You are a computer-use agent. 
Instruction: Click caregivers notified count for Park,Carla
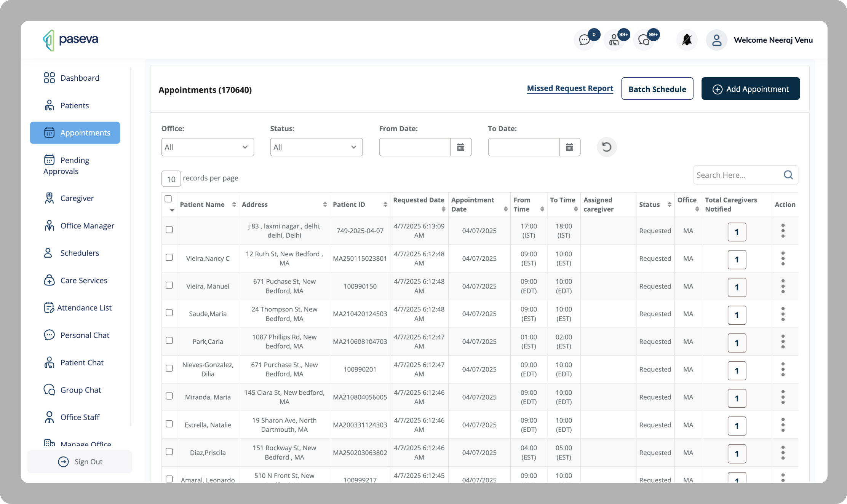click(x=737, y=343)
